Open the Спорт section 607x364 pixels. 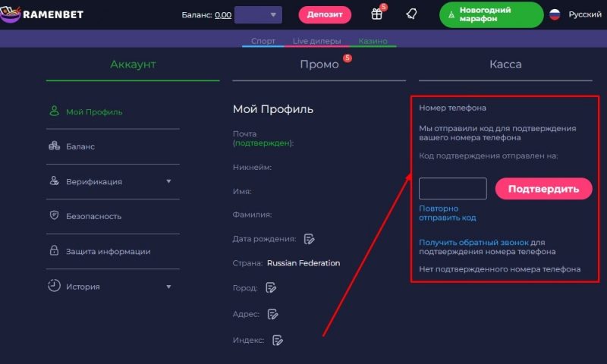[x=263, y=41]
